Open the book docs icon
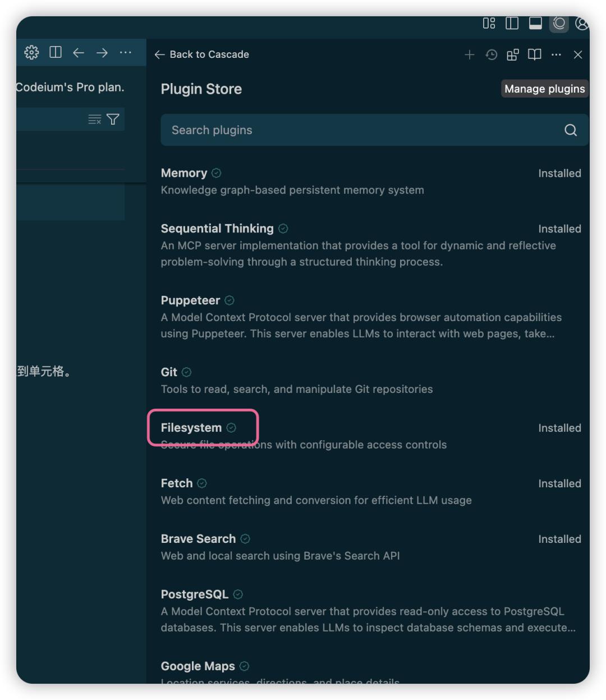Image resolution: width=606 pixels, height=700 pixels. (535, 54)
